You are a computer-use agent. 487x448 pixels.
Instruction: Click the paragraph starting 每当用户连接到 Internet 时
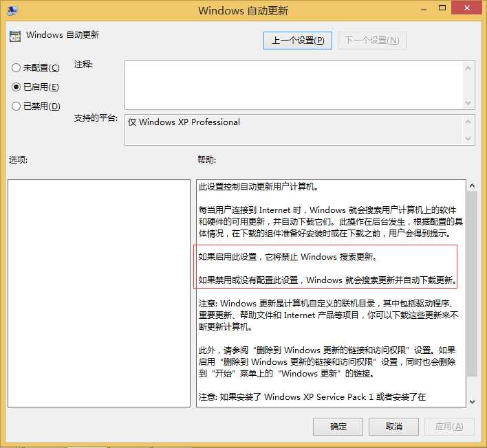click(331, 222)
